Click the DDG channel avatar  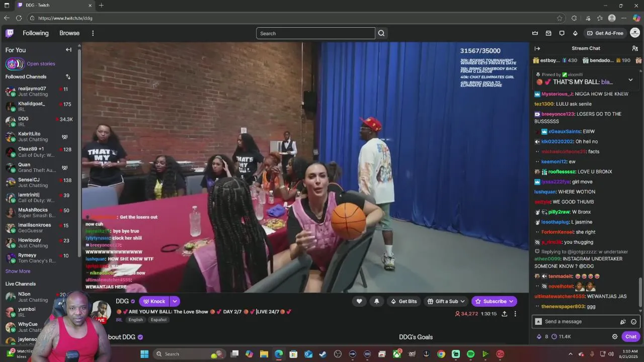[101, 312]
